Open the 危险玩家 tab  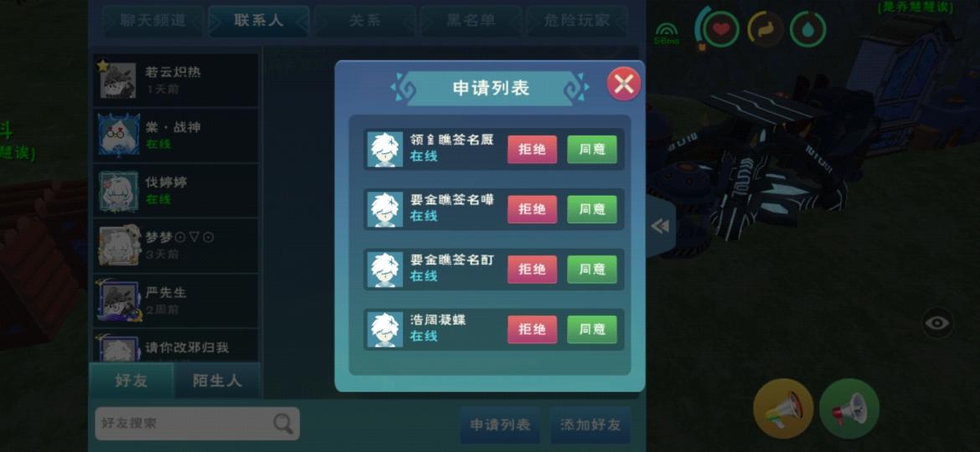pos(577,21)
